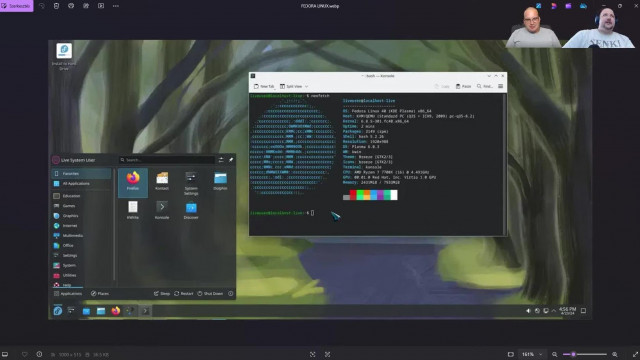This screenshot has height=360, width=640.
Task: Click the launcher search field
Action: point(167,160)
